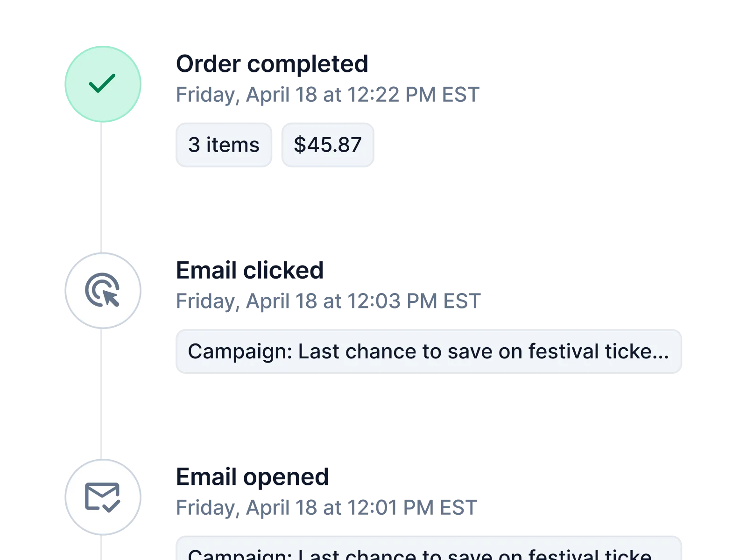Click the EST timezone in Email clicked timestamp
Image resolution: width=747 pixels, height=560 pixels.
(462, 301)
